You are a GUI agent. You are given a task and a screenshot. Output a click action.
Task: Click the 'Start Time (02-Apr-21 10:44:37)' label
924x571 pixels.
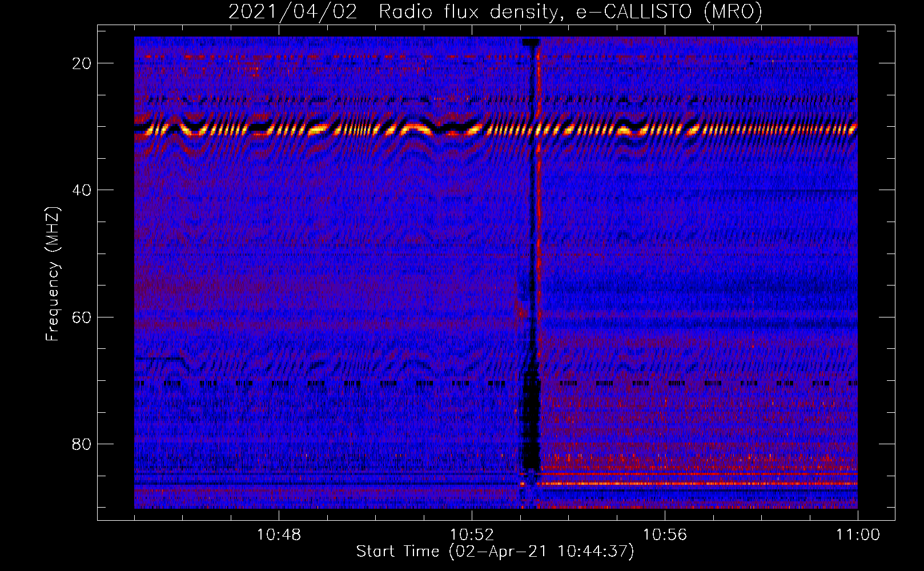[495, 552]
